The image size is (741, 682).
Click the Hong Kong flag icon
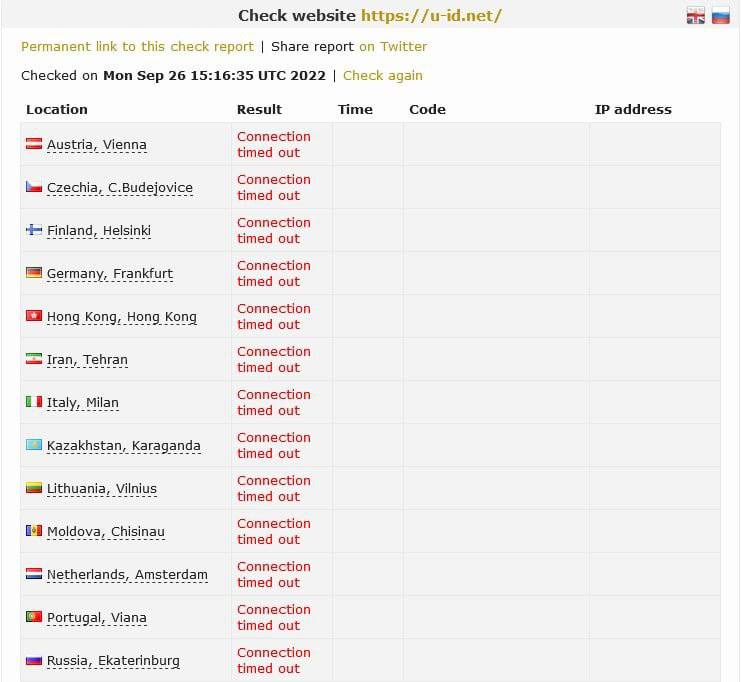click(x=34, y=316)
